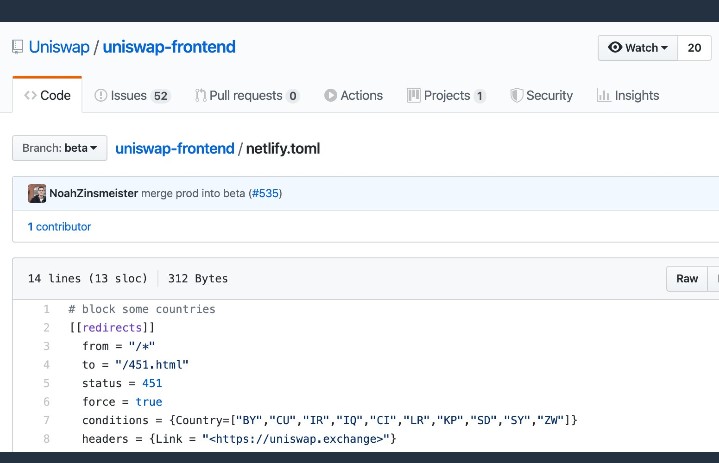Click the netlify.toml filename in breadcrumb
The width and height of the screenshot is (719, 463).
pos(283,149)
